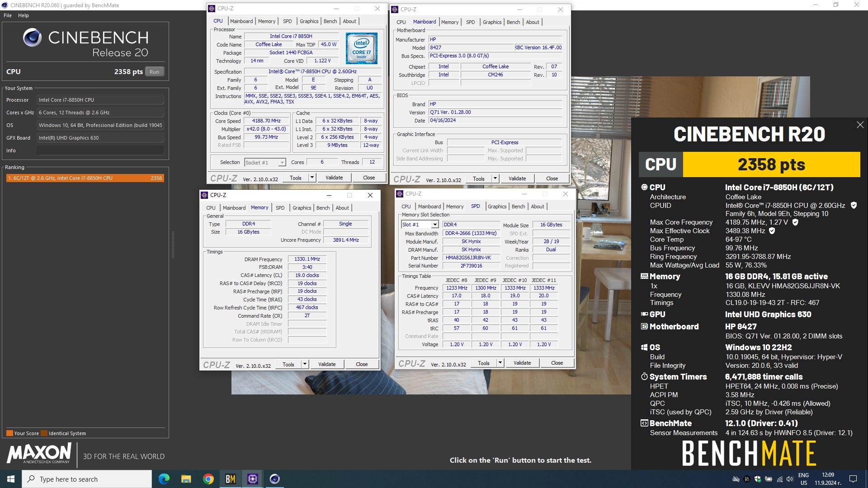Open File Explorer from the taskbar
Viewport: 868px width, 488px height.
pos(186,479)
